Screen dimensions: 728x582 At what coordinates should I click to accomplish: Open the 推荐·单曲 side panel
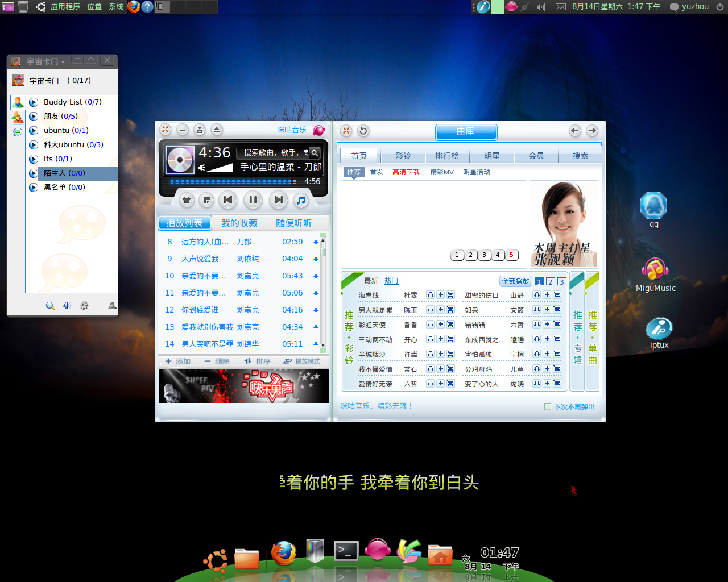(592, 332)
